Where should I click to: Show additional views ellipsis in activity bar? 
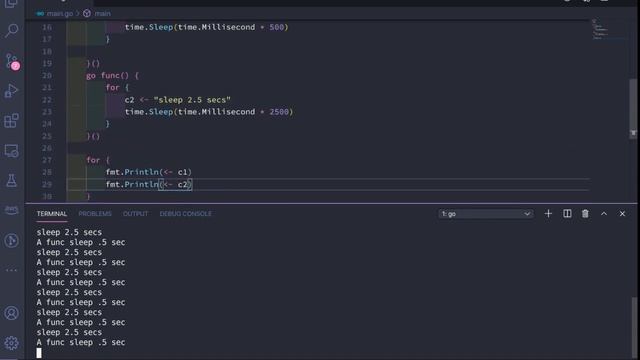click(12, 270)
